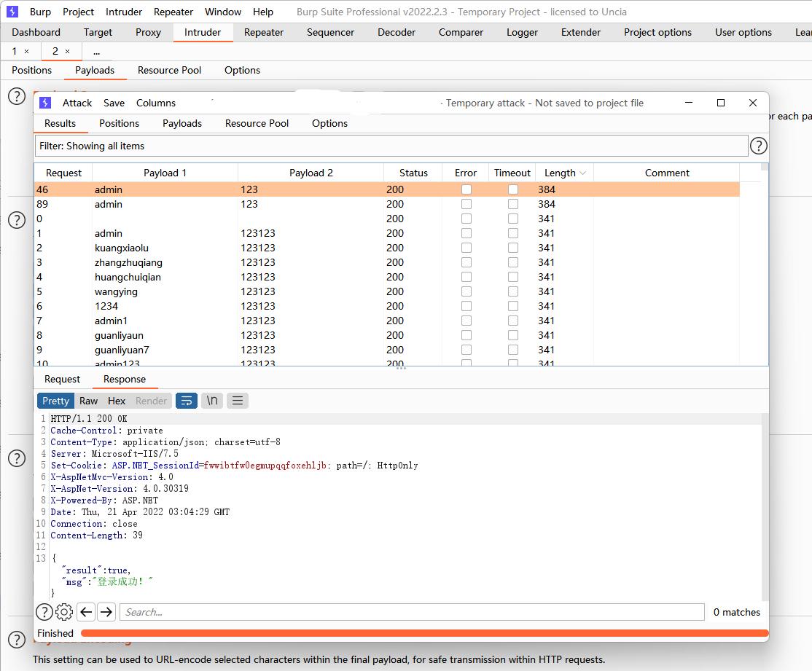812x671 pixels.
Task: Toggle Error checkbox for request 89
Action: point(466,204)
